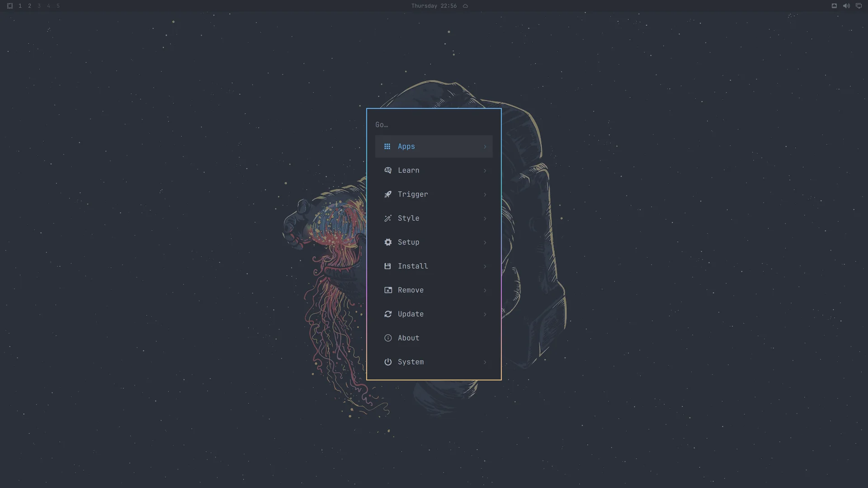Expand the Remove submenu arrow
This screenshot has width=868, height=488.
pos(485,290)
